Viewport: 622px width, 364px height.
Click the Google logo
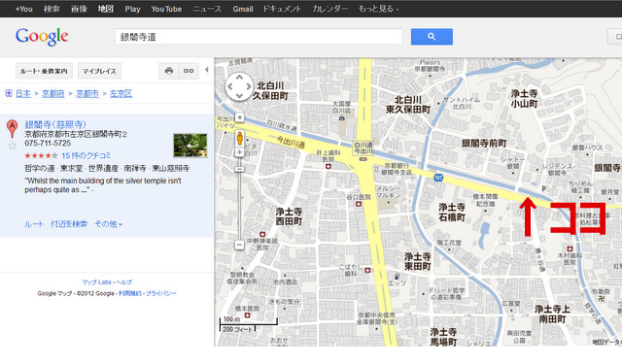(42, 37)
